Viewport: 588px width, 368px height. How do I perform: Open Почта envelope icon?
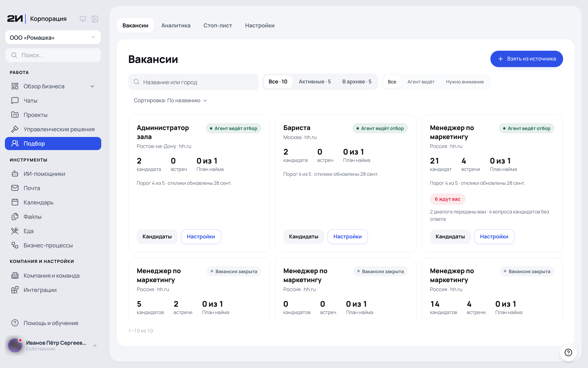pos(15,188)
